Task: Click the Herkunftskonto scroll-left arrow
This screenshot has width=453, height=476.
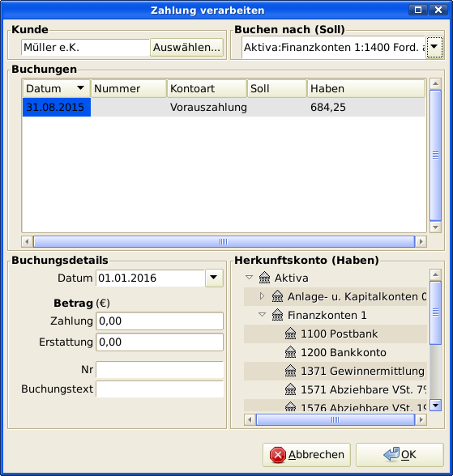Action: [250, 420]
